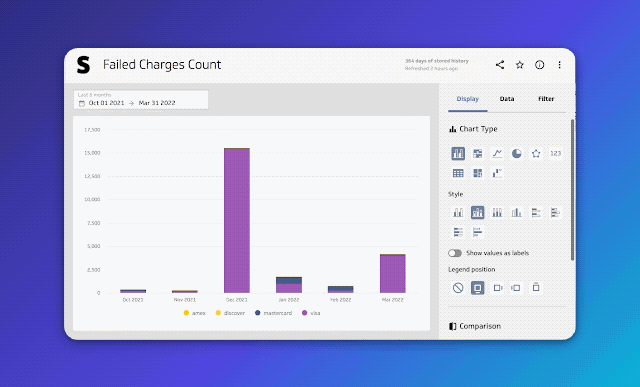
Task: Click the stored history text in header
Action: coord(437,61)
